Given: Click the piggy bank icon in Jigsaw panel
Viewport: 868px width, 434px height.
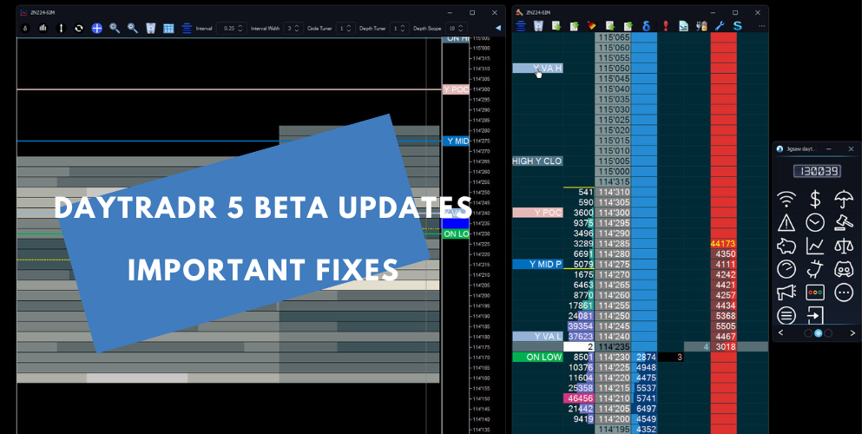Looking at the screenshot, I should [x=786, y=246].
